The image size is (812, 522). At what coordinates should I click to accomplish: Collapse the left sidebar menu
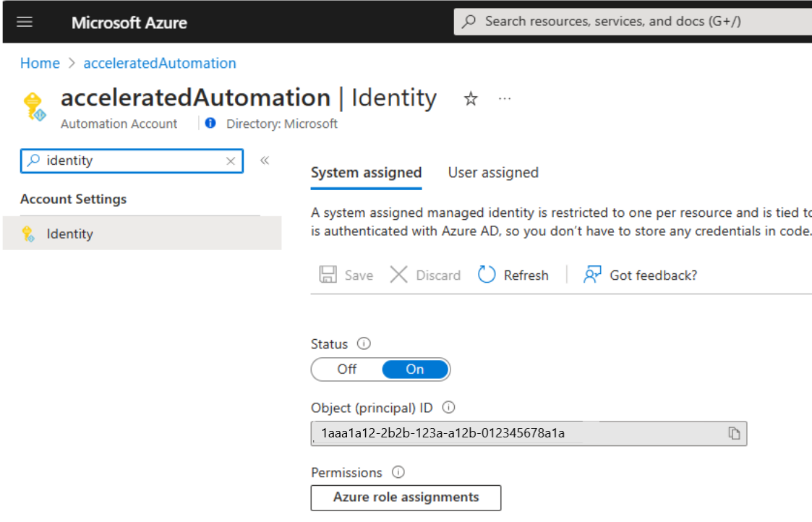(265, 161)
